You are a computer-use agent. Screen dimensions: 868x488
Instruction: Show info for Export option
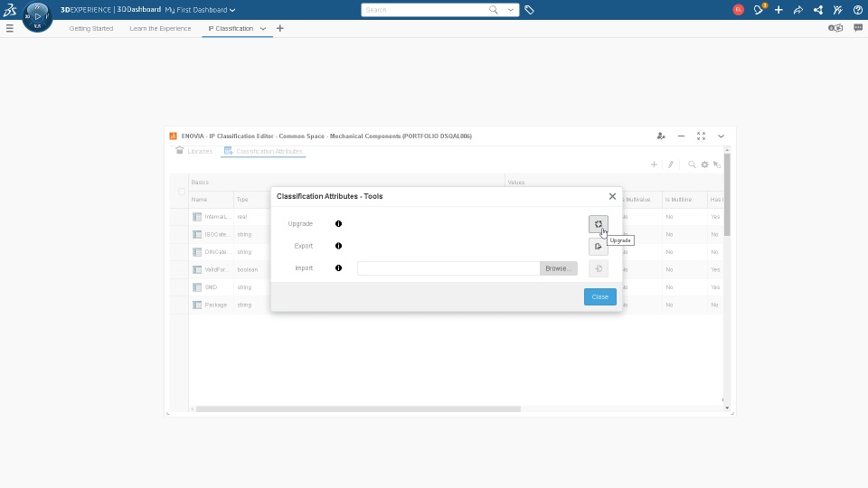coord(338,246)
